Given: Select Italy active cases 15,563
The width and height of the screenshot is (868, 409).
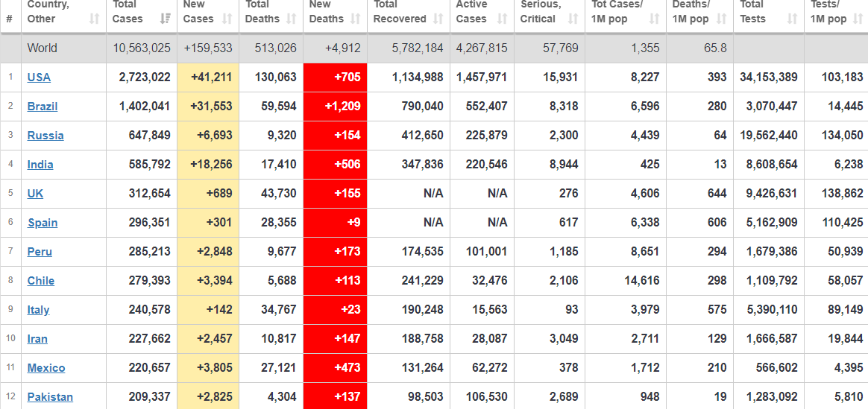Looking at the screenshot, I should [x=488, y=309].
